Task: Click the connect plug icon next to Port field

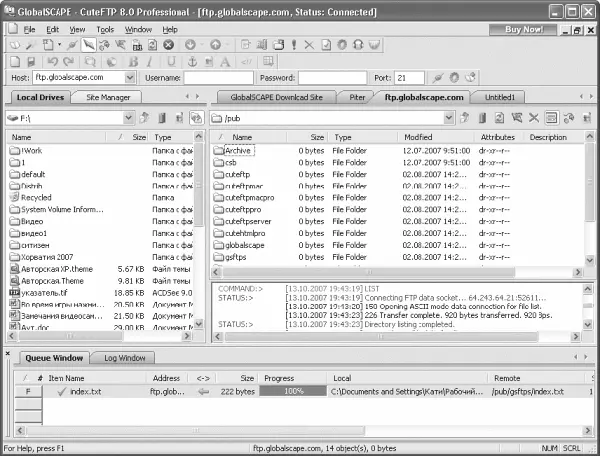Action: 438,78
